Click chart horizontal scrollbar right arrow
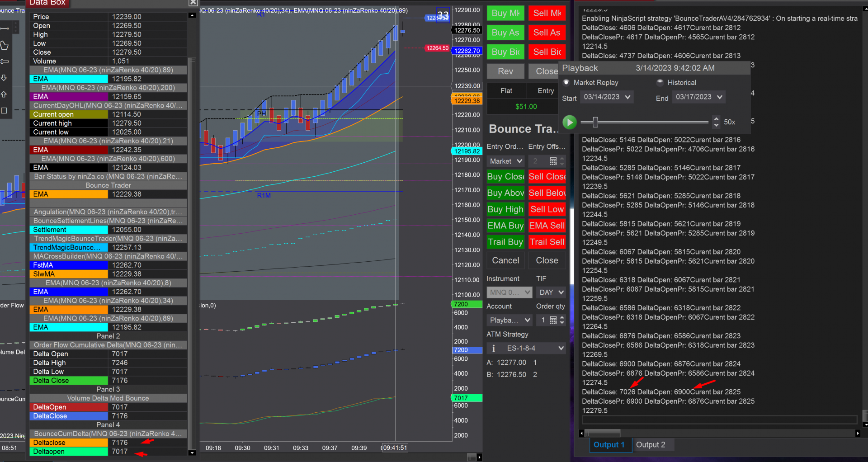The width and height of the screenshot is (868, 462). [x=479, y=457]
